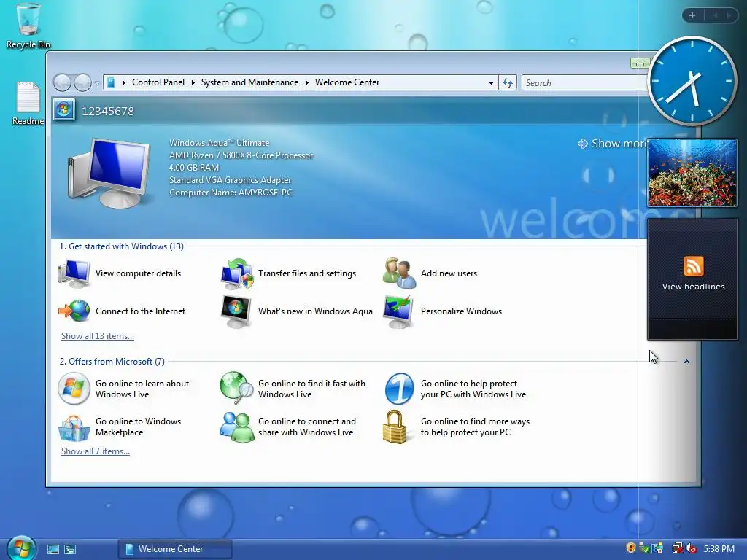This screenshot has width=747, height=560.
Task: Open the address bar history dropdown
Action: pos(491,83)
